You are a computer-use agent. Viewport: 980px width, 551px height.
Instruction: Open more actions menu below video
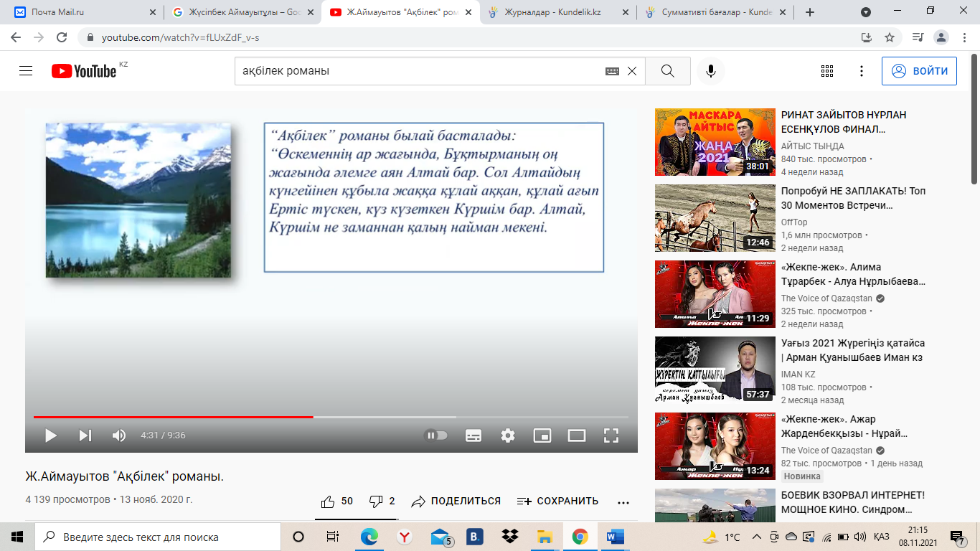click(623, 502)
